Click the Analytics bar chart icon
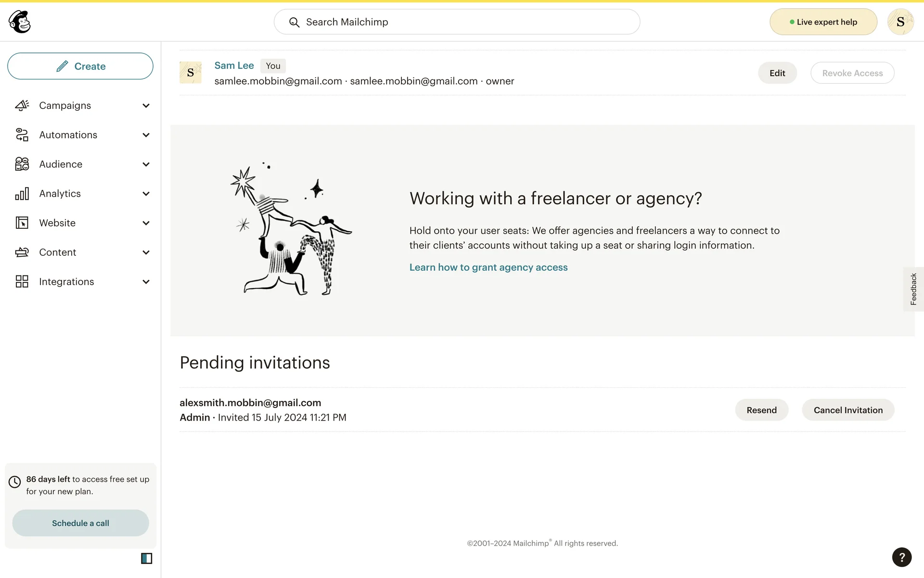The image size is (924, 578). click(22, 194)
